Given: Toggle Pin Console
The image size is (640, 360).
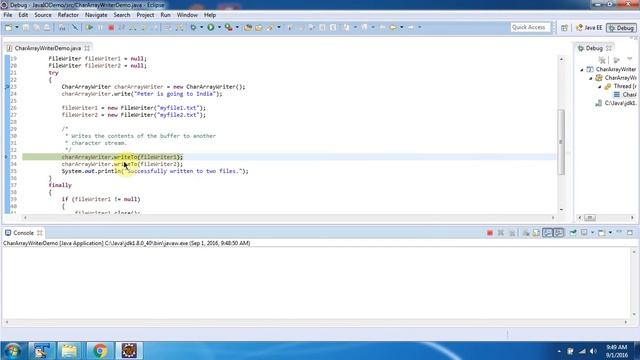Looking at the screenshot, I should click(x=573, y=233).
